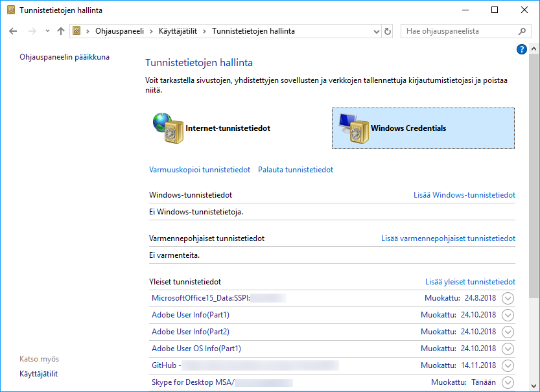
Task: Select the Windows Credentials vault icon
Action: (352, 128)
